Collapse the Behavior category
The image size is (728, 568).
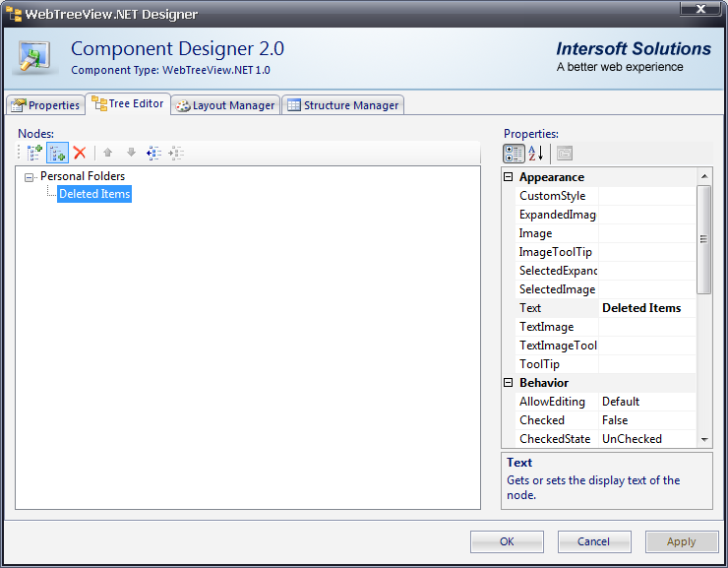pyautogui.click(x=509, y=383)
